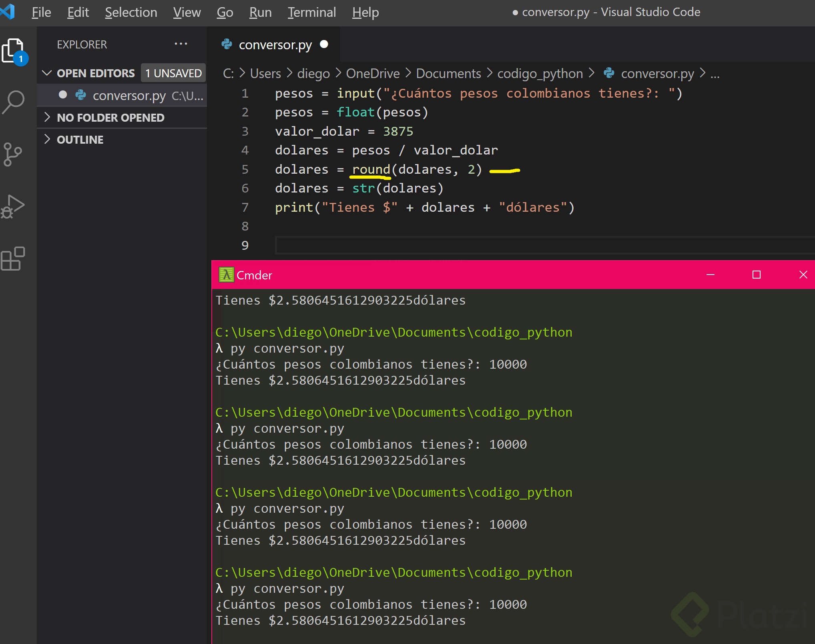Screen dimensions: 815x644
Task: Click breadcrumb segment codigo_python
Action: (540, 73)
